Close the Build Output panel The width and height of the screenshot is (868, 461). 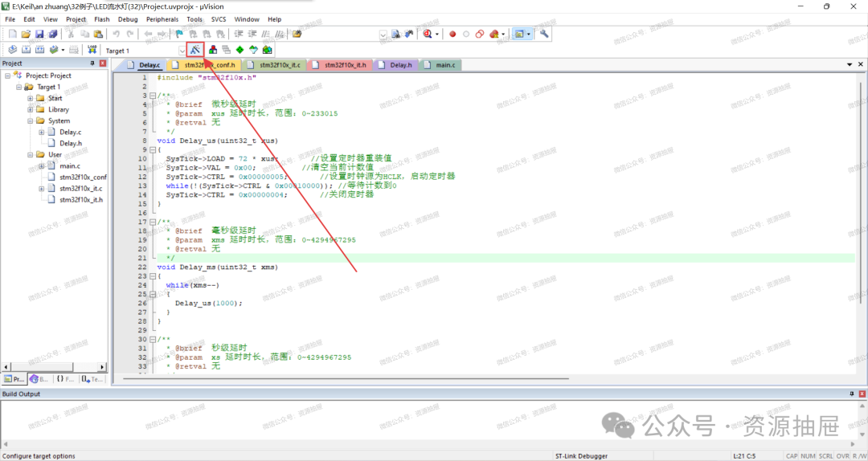click(x=862, y=394)
